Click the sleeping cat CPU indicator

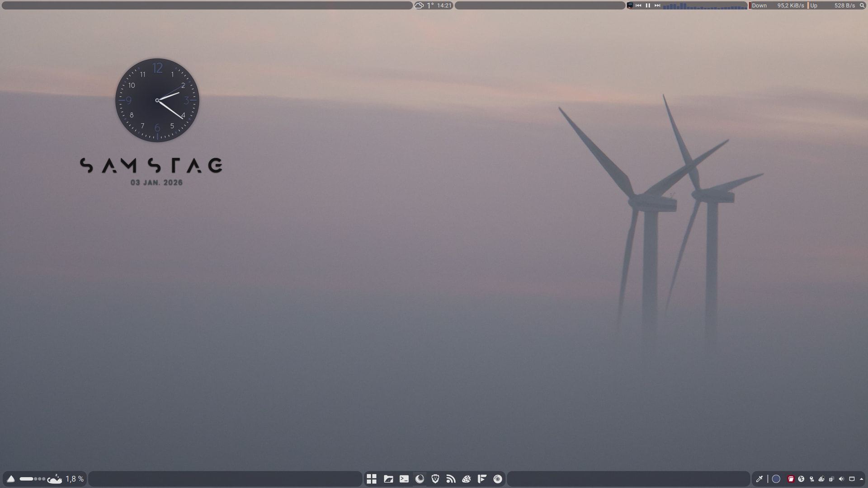pos(55,479)
